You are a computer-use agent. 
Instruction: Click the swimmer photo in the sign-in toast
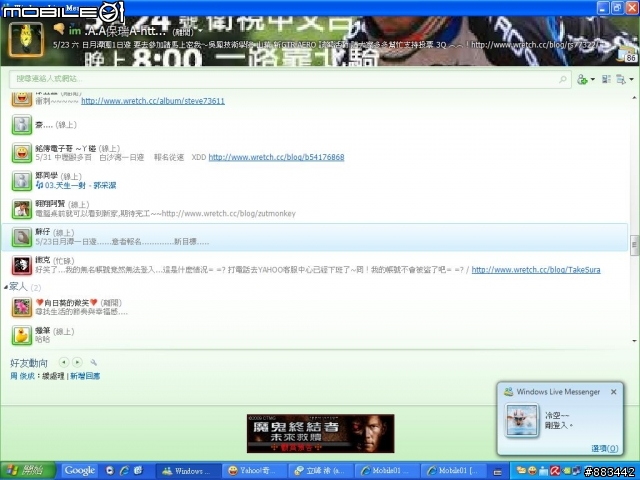coord(522,420)
